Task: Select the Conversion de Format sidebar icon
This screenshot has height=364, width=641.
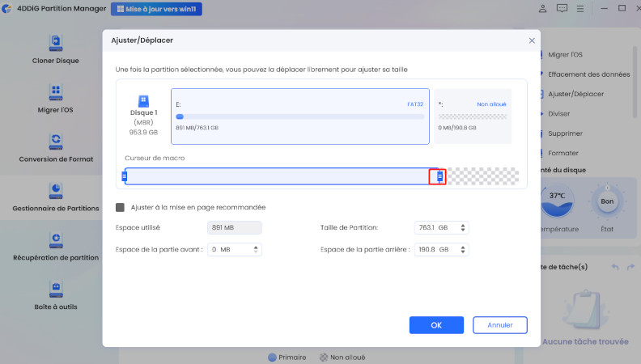Action: click(x=55, y=146)
